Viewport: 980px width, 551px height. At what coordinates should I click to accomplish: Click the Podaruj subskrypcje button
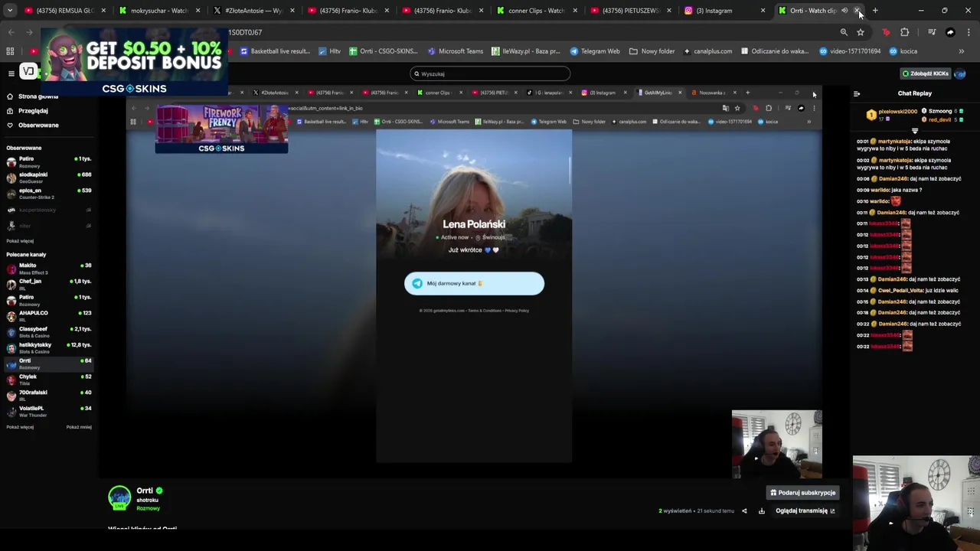tap(802, 493)
